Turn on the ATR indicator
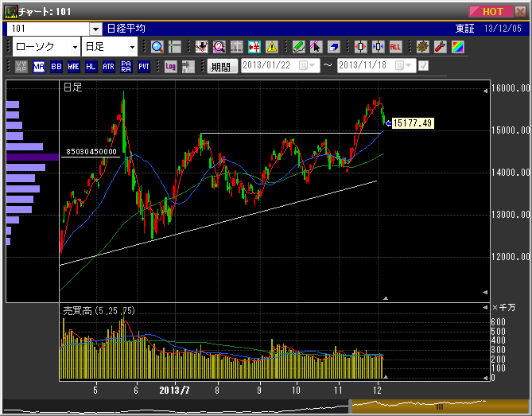The image size is (532, 416). point(108,67)
